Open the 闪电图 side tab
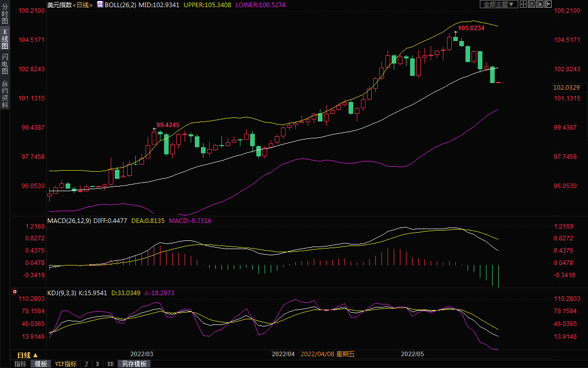The height and width of the screenshot is (368, 588). [5, 64]
